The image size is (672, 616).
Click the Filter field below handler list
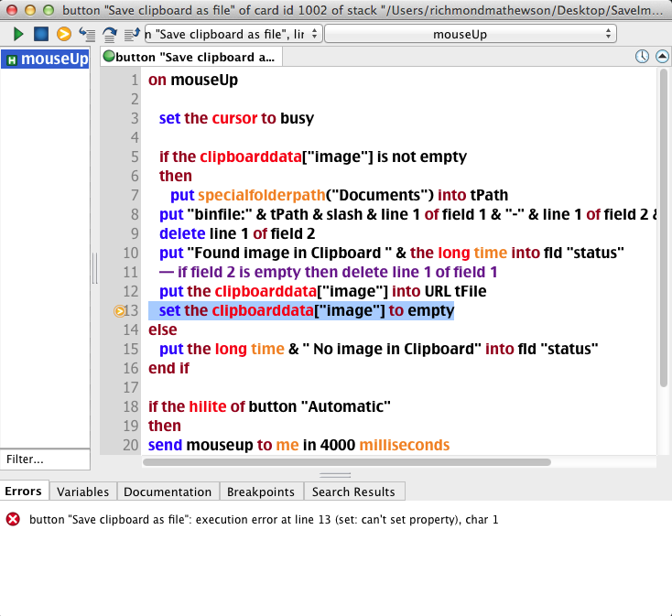click(45, 459)
